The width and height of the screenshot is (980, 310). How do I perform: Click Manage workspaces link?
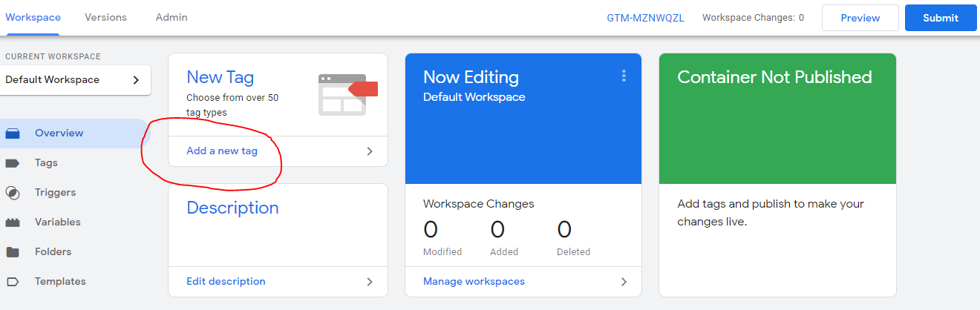point(474,281)
